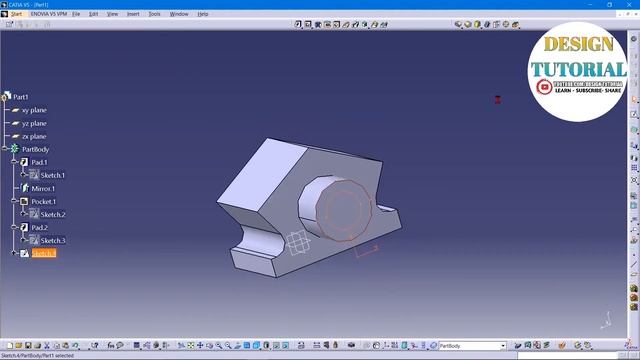Screen dimensions: 640x360
Task: Select the Edge Fillet tool icon
Action: click(458, 24)
